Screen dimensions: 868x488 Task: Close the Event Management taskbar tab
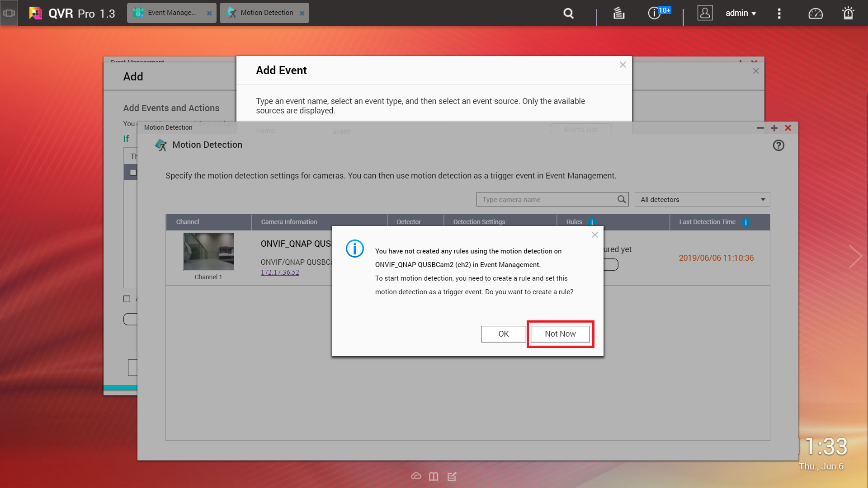(209, 13)
